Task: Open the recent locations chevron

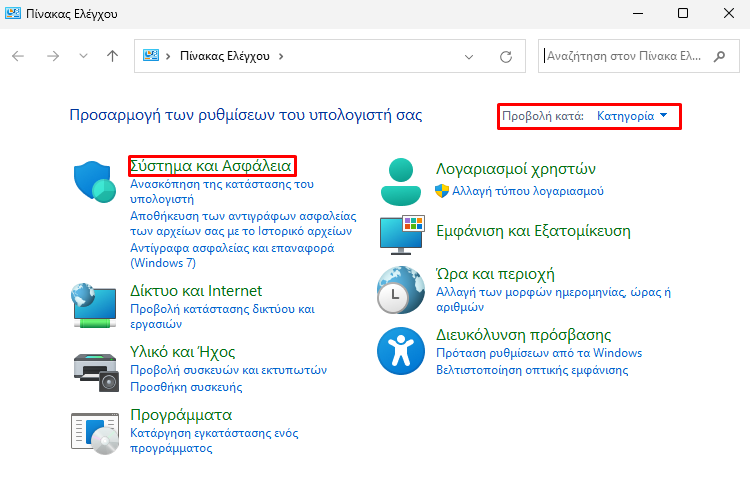Action: point(83,56)
